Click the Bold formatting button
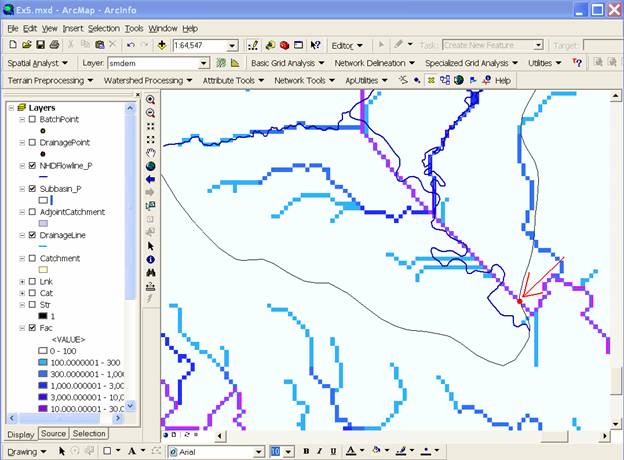The width and height of the screenshot is (624, 460). pyautogui.click(x=306, y=452)
